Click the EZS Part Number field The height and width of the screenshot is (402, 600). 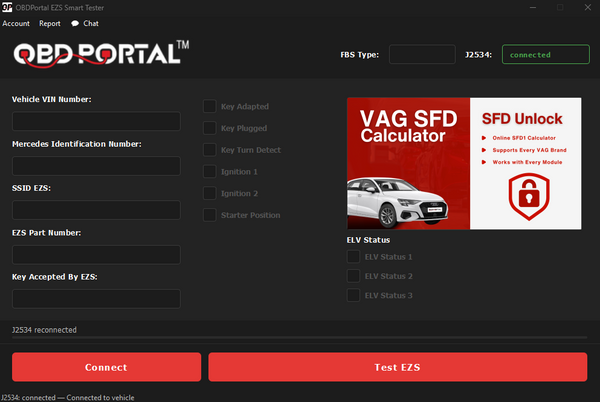coord(96,255)
